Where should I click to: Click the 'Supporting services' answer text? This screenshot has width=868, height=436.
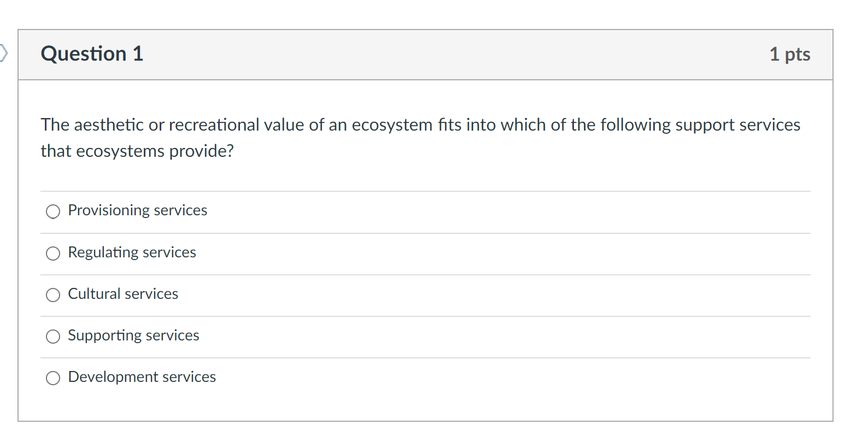tap(133, 335)
